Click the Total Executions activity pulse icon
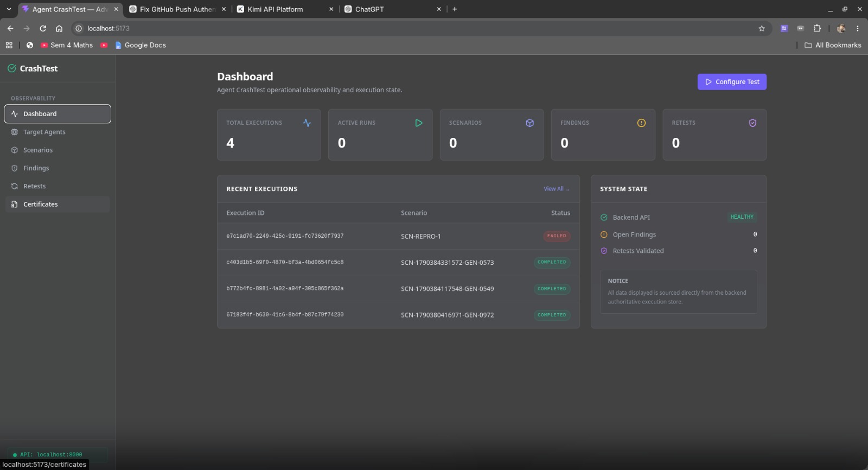The image size is (868, 470). (307, 123)
